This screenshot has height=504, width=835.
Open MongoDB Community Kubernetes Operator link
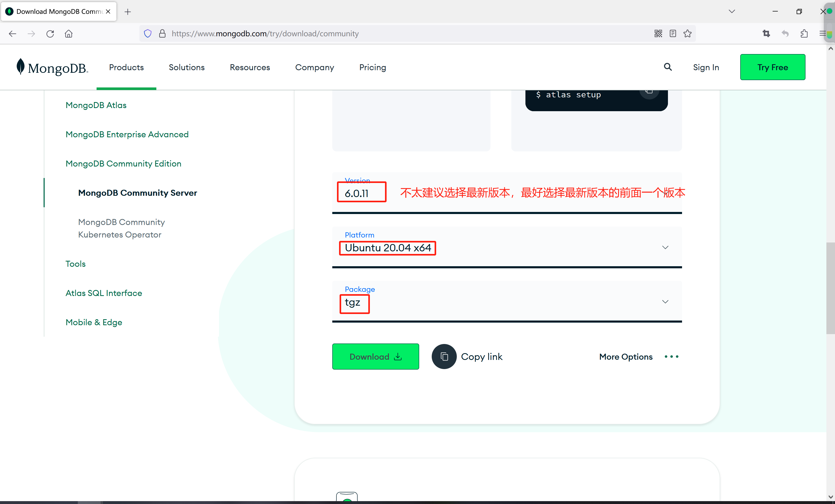pyautogui.click(x=121, y=228)
